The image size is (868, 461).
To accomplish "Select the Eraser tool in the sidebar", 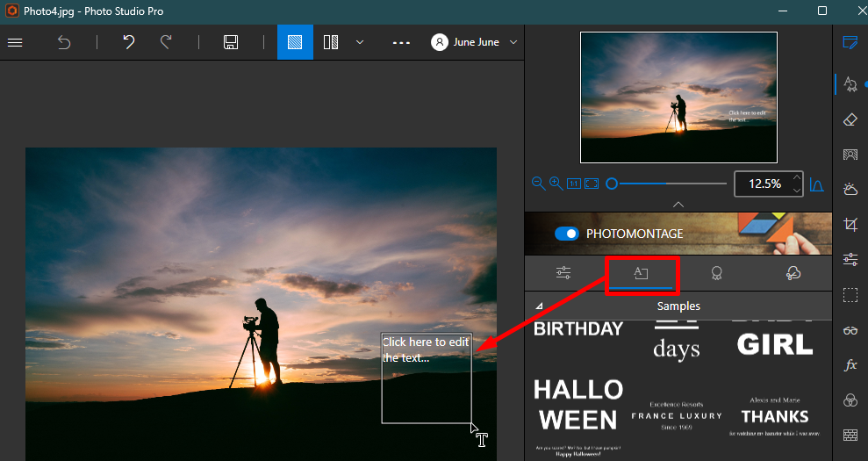I will (850, 119).
